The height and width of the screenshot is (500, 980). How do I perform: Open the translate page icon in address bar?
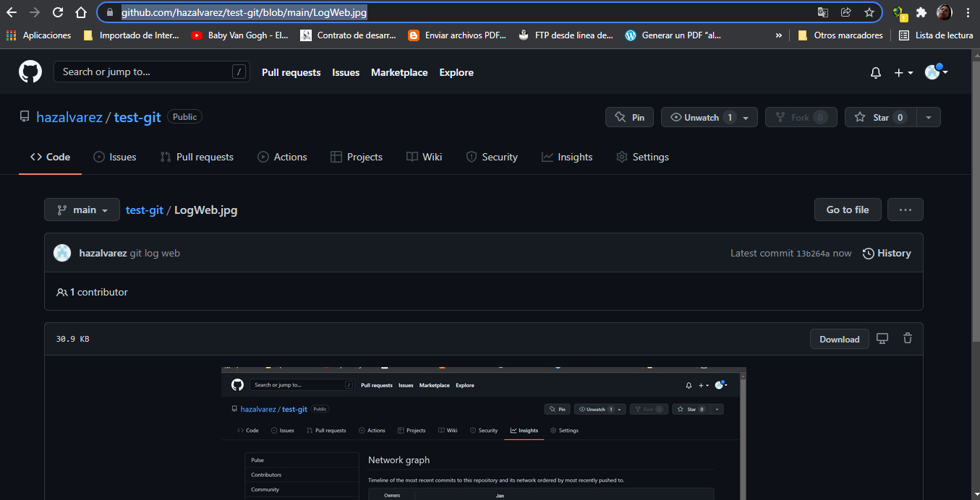[823, 12]
